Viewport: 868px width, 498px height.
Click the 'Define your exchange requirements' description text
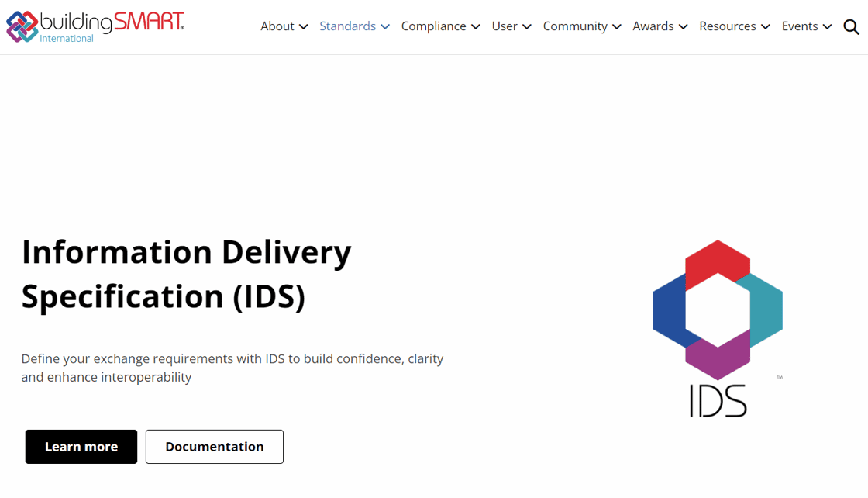[232, 368]
